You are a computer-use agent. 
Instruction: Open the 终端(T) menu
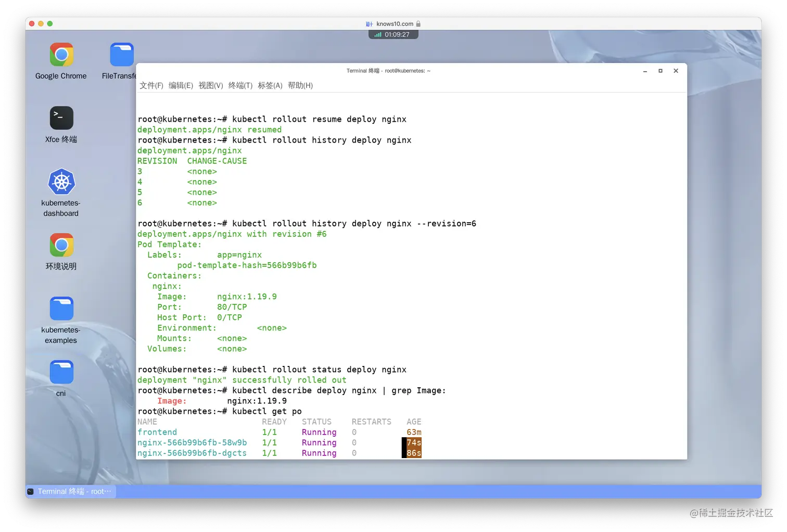point(240,85)
